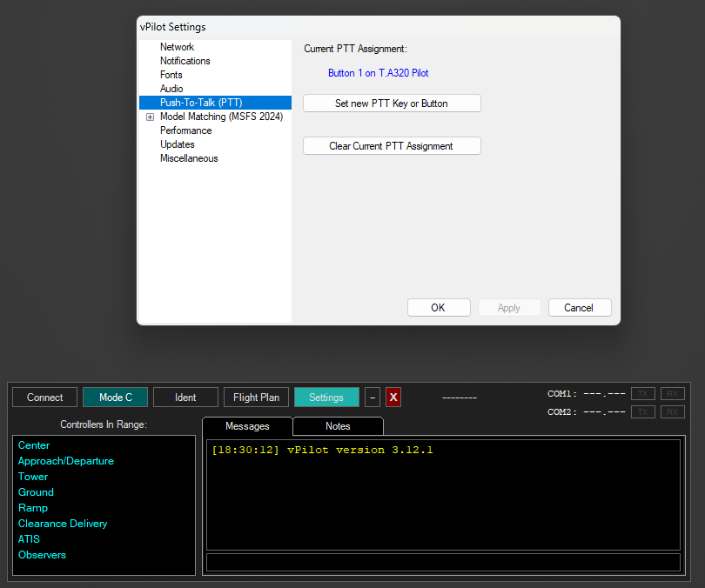Select Ramp in the controllers list
This screenshot has width=705, height=588.
click(33, 508)
